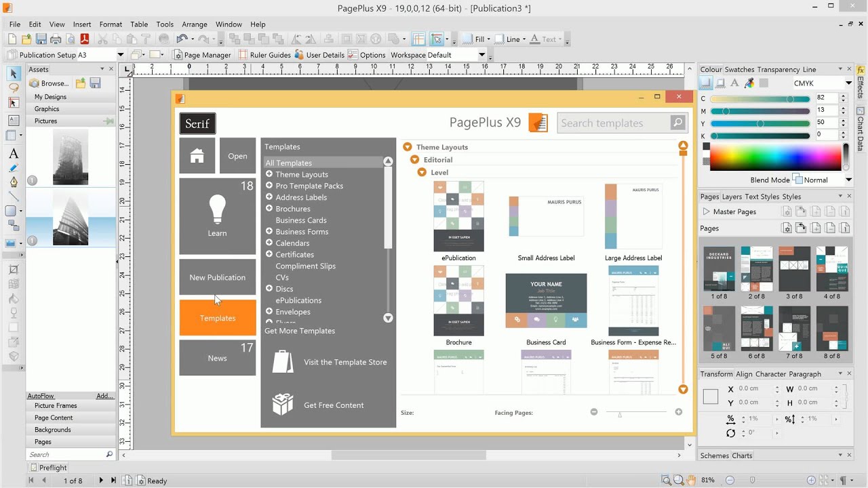This screenshot has height=488, width=868.
Task: Open the Insert menu
Action: coord(82,24)
